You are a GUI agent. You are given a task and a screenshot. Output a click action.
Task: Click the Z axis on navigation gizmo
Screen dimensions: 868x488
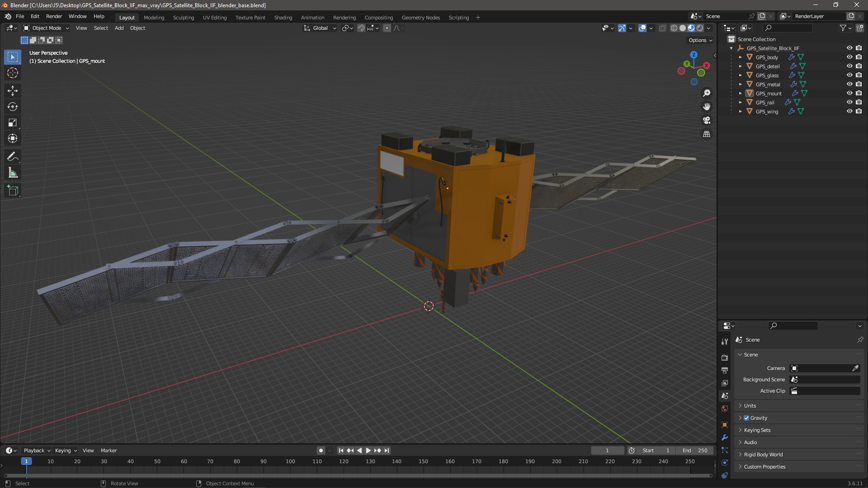[693, 55]
